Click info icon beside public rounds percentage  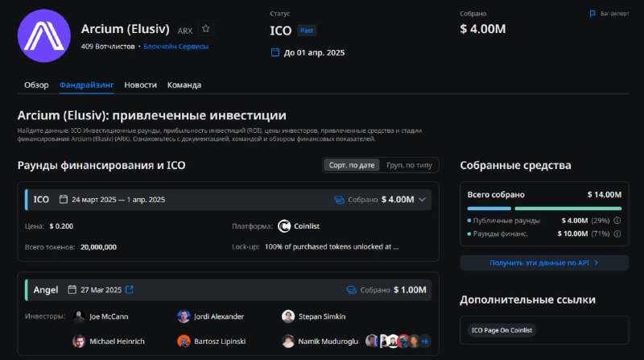pyautogui.click(x=617, y=221)
